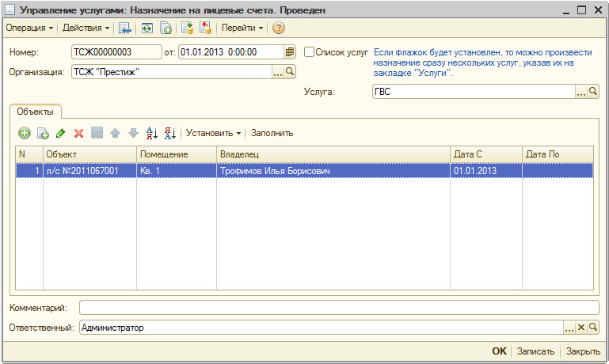Click the magnifier icon next to Организация

[290, 72]
